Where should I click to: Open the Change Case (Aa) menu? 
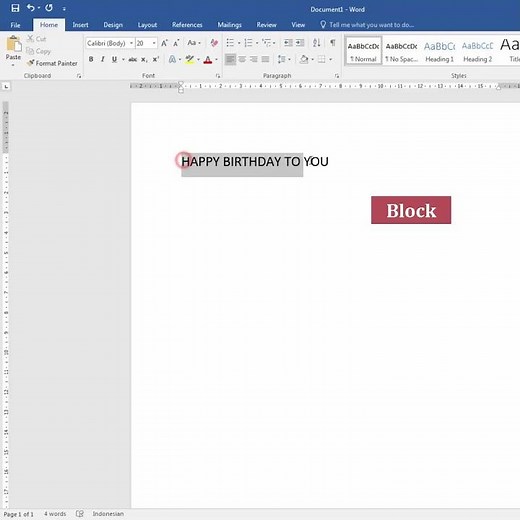click(194, 43)
